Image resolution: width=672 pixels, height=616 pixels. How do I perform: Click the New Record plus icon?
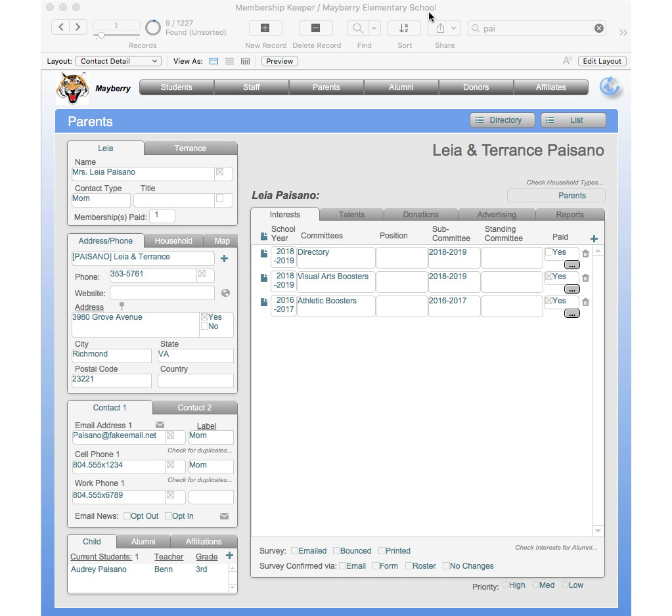pos(265,28)
